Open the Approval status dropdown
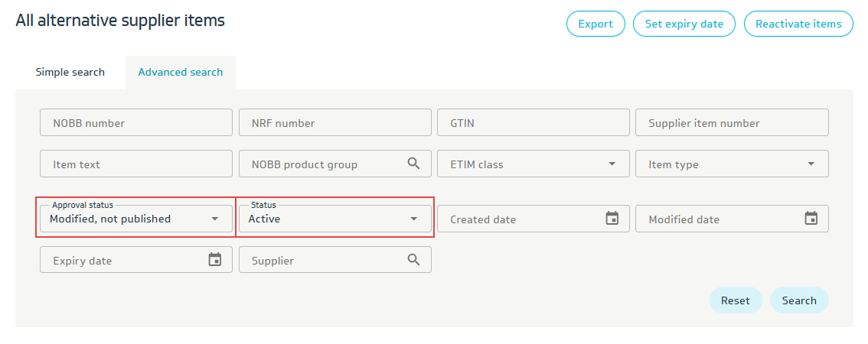Screen dimensions: 868x344 [214, 219]
